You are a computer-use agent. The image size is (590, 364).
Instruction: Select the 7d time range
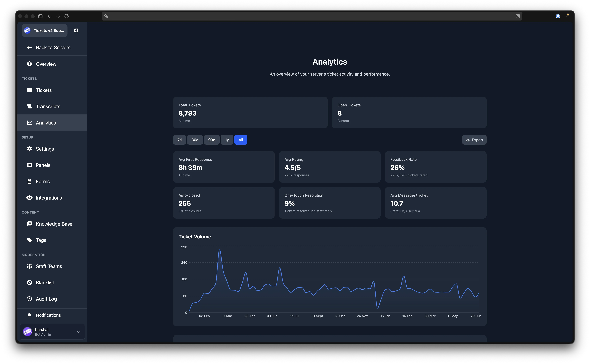(x=180, y=140)
